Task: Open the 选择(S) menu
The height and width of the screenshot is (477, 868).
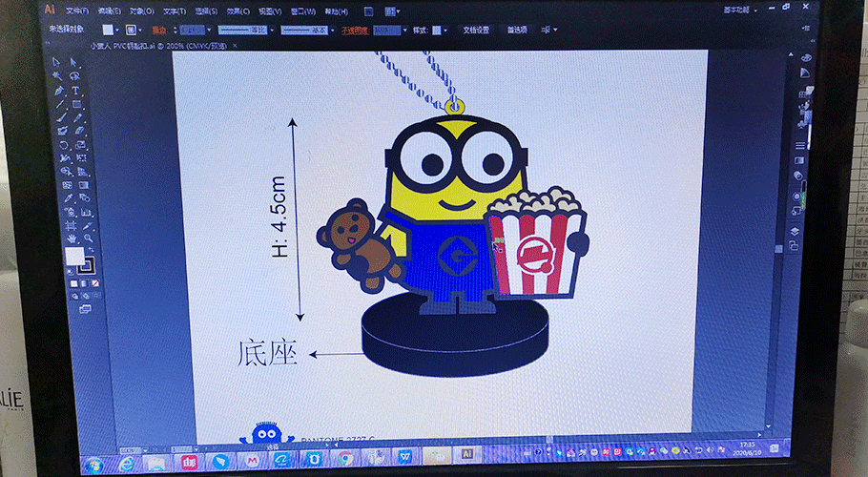Action: [206, 11]
